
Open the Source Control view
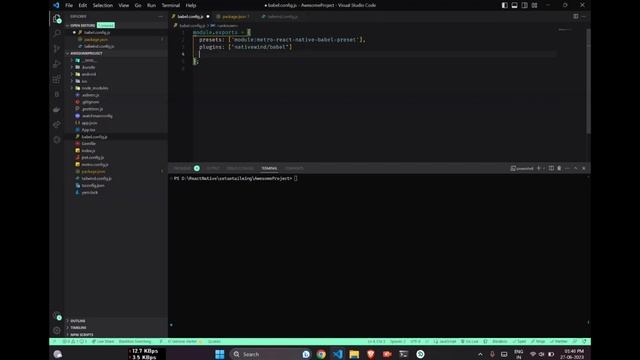click(57, 49)
